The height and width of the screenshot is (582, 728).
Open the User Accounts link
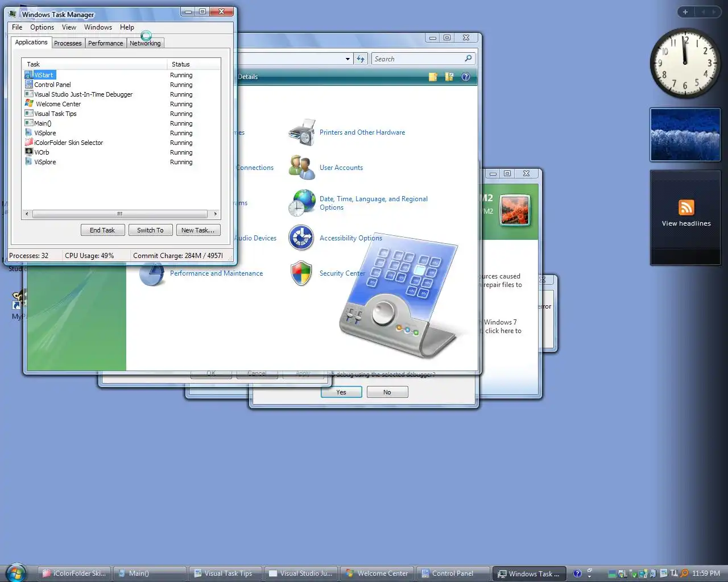[x=341, y=168]
